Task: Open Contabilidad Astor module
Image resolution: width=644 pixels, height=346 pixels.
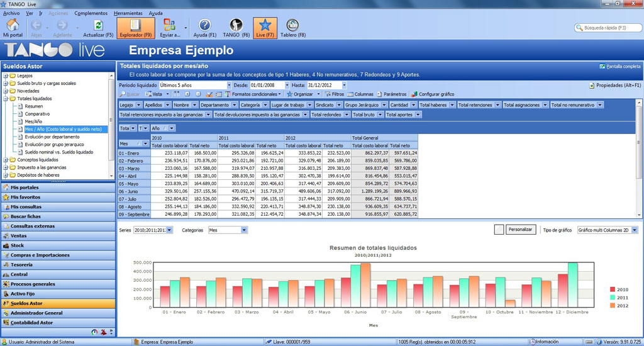Action: (58, 323)
